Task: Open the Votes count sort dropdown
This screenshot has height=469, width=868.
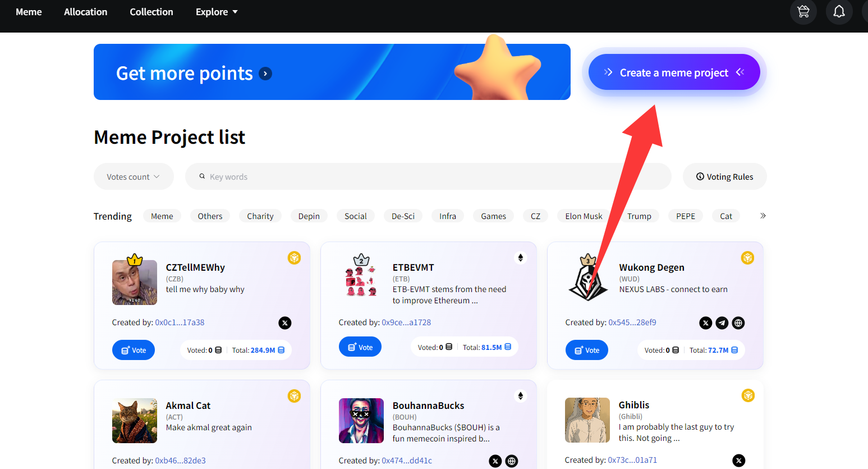Action: click(x=134, y=177)
